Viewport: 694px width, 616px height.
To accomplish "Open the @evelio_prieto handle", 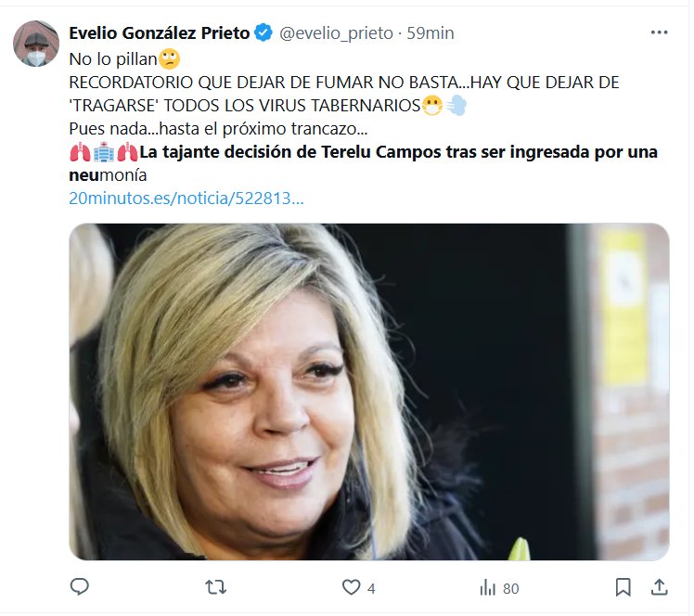I will pyautogui.click(x=336, y=33).
